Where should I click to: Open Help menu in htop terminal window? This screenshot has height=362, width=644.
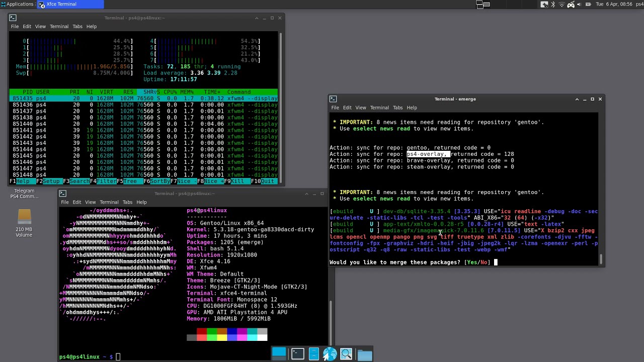pyautogui.click(x=91, y=27)
